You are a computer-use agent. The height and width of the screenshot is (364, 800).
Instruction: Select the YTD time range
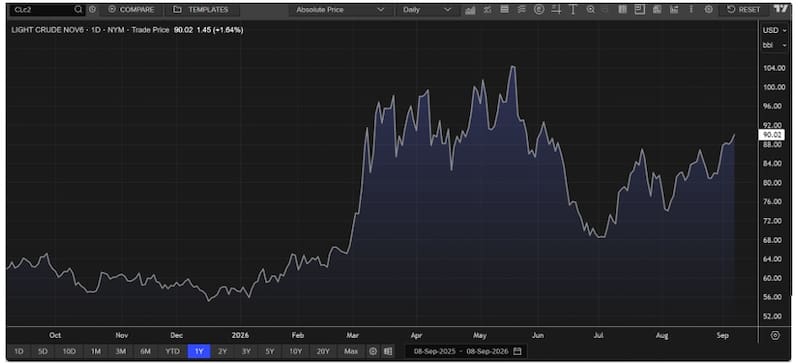tap(172, 351)
